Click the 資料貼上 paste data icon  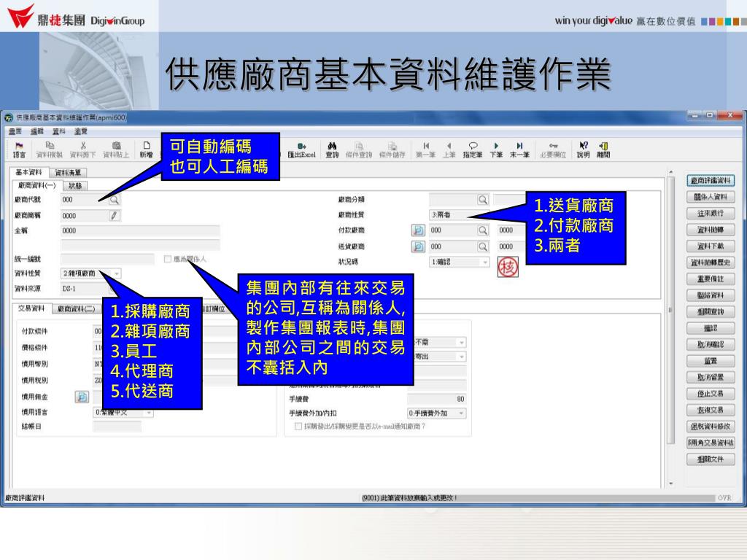coord(116,149)
